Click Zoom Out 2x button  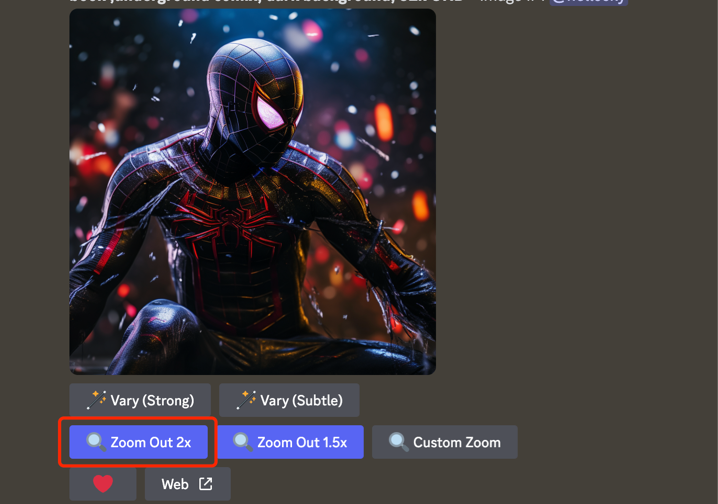point(139,442)
